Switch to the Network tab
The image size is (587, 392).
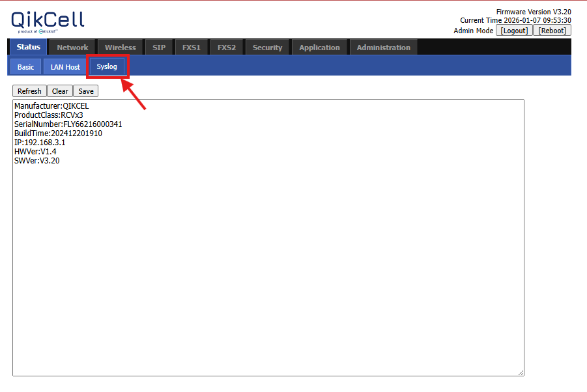point(72,48)
